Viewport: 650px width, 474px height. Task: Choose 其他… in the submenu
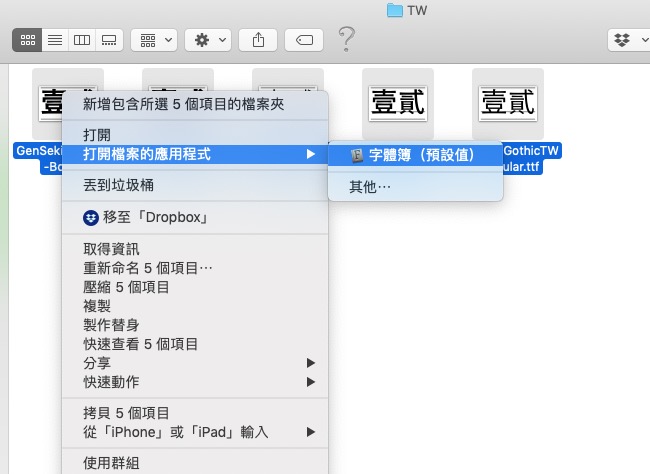[415, 187]
